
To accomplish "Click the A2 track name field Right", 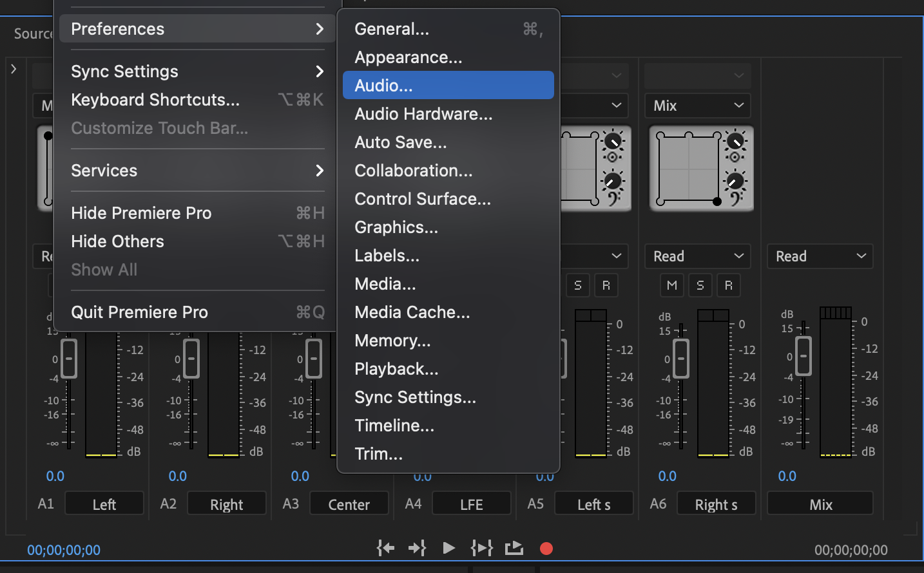I will tap(227, 504).
